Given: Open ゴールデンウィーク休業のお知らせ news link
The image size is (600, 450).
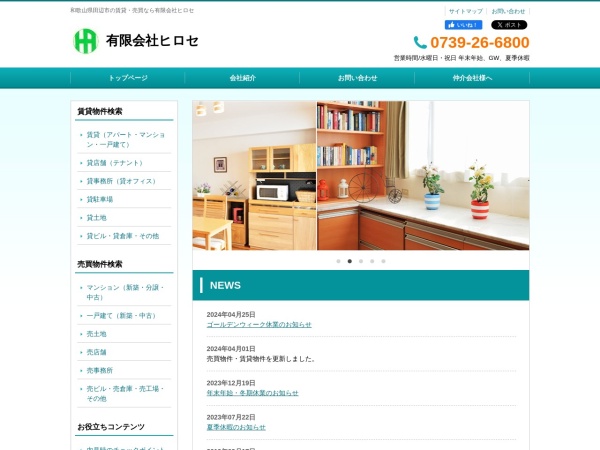Looking at the screenshot, I should 259,324.
